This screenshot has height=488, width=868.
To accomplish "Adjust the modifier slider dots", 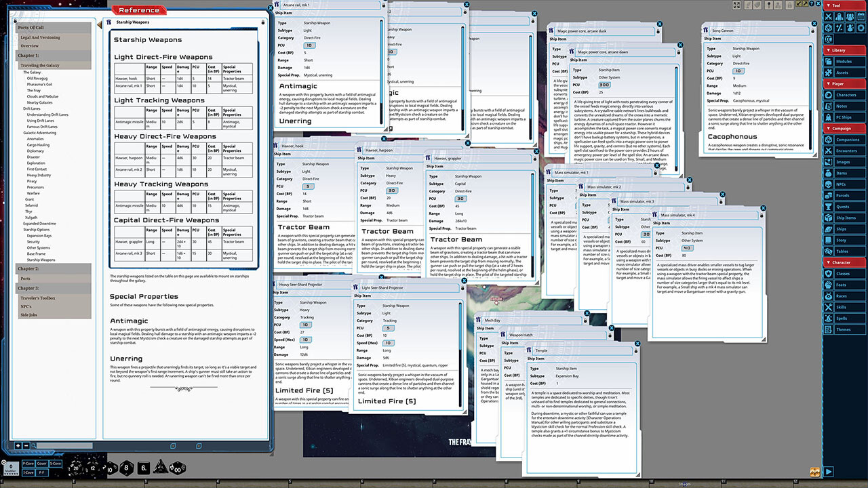I will 11,473.
